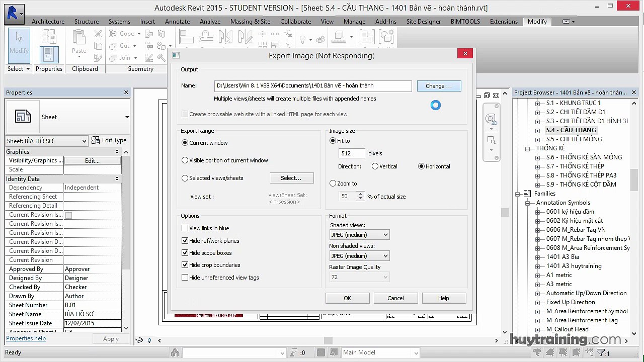644x362 pixels.
Task: Expand S.1 - KHUNG TRỤC 1 node
Action: point(537,103)
